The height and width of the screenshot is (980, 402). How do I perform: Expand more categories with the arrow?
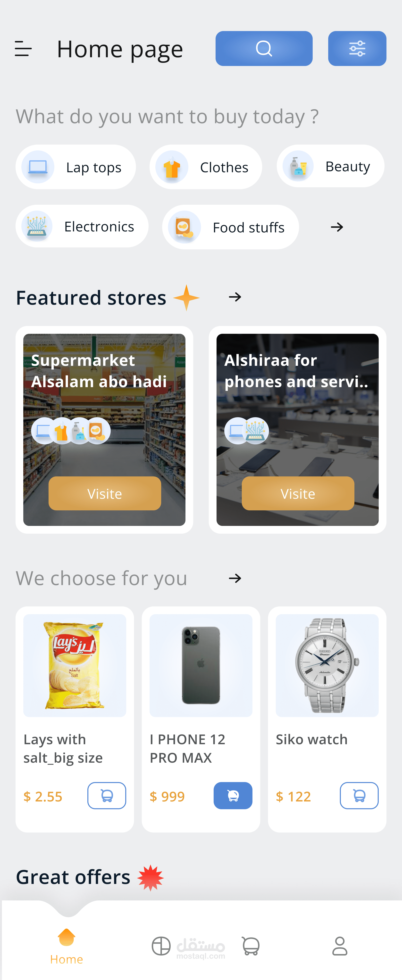click(337, 228)
